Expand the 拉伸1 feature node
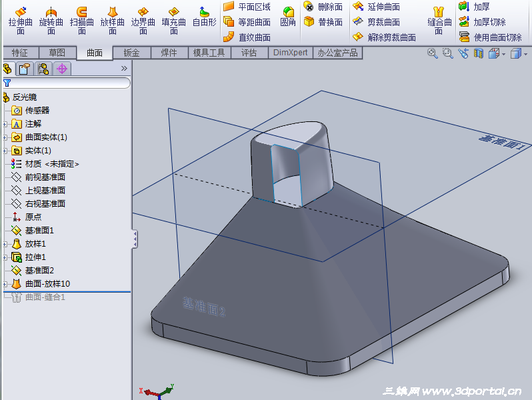 tap(5, 257)
